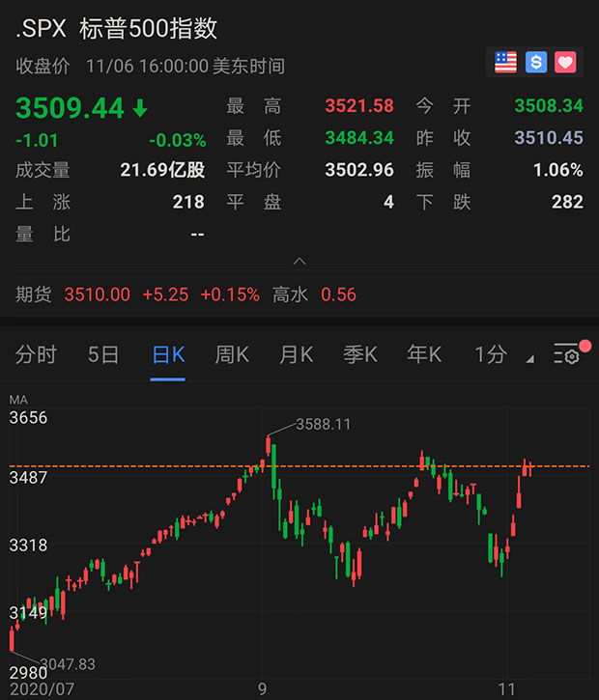The width and height of the screenshot is (599, 700).
Task: Tap the 2020/07 date axis label
Action: (x=42, y=689)
